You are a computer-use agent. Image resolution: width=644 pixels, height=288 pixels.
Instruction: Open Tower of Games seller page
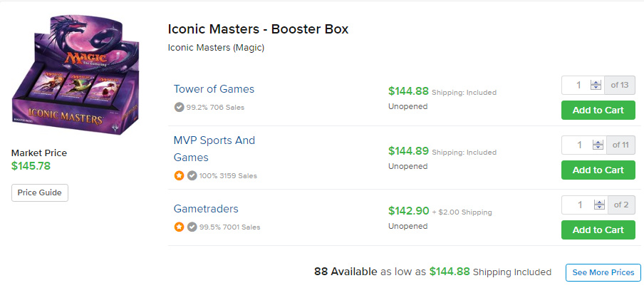tap(214, 89)
